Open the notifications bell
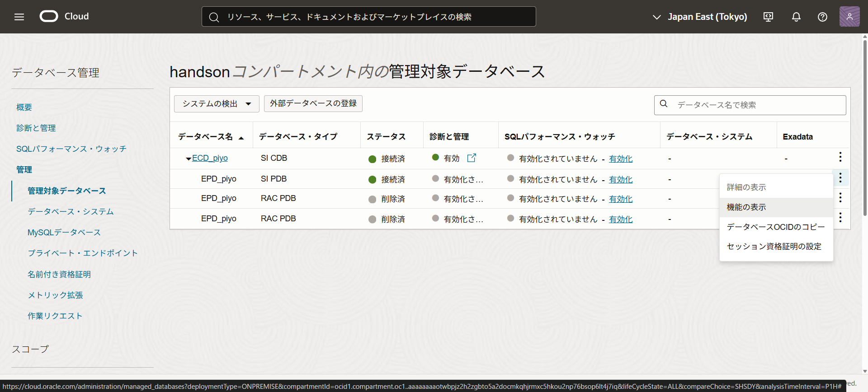The image size is (868, 392). 796,17
